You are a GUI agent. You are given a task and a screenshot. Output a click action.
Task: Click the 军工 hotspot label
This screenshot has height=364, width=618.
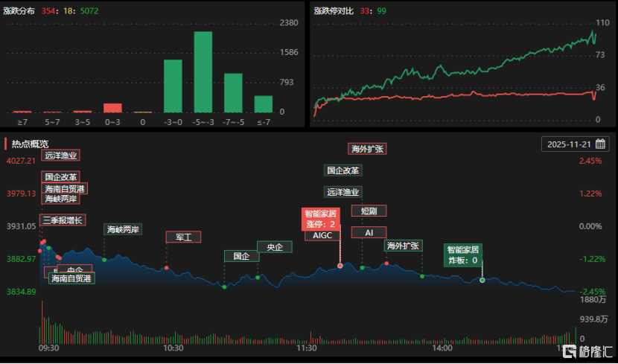pos(184,237)
